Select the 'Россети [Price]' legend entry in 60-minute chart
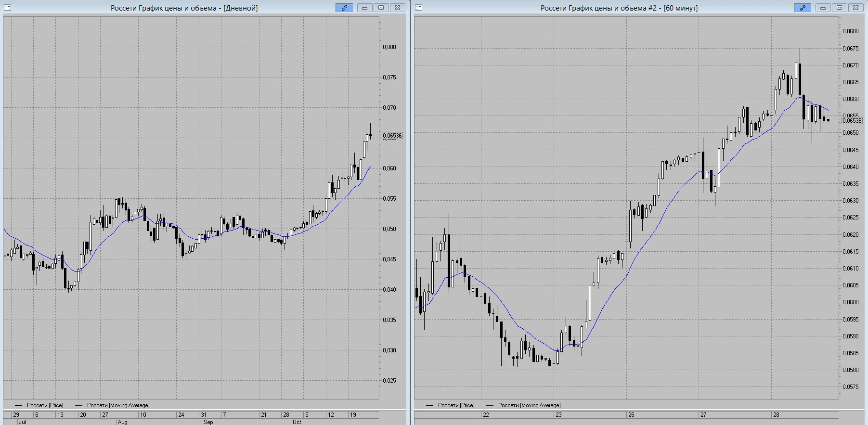This screenshot has width=868, height=425. tap(456, 405)
